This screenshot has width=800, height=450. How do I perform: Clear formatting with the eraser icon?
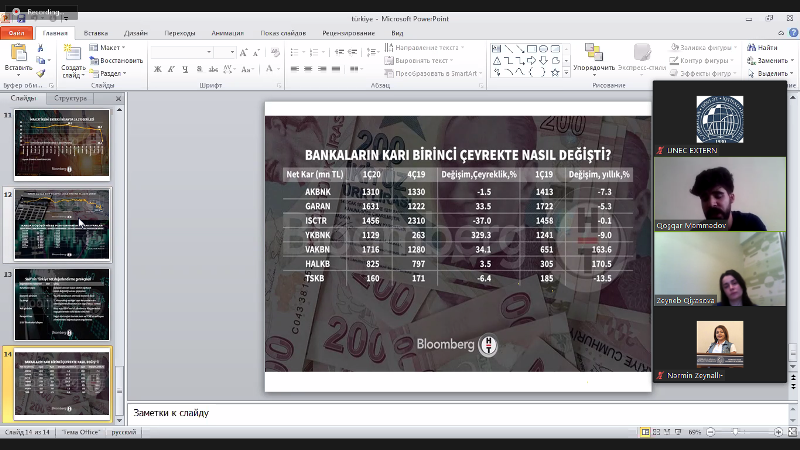click(x=276, y=53)
